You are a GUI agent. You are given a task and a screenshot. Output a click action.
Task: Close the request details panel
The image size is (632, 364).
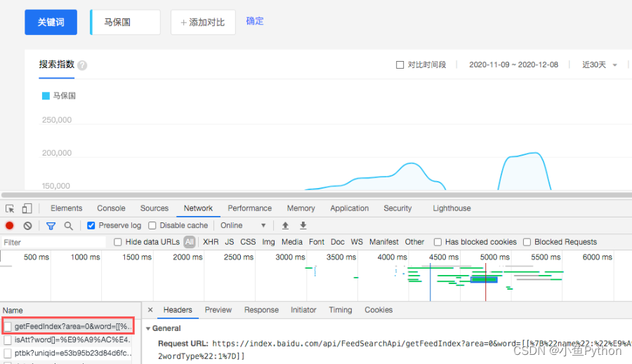tap(150, 309)
